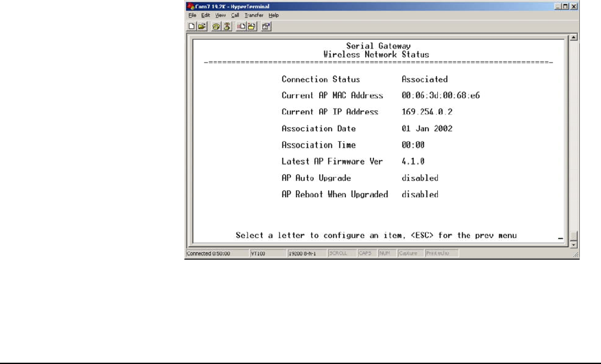Click the scrollbar down arrow
Screen dimensions: 601x364
tap(574, 245)
